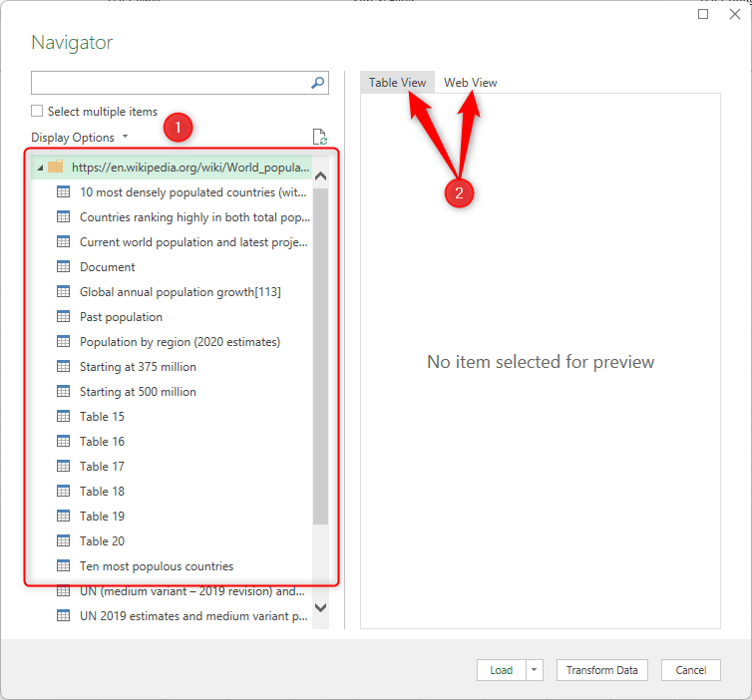Click table icon beside Table 19
Screen dimensions: 752x700
(63, 516)
